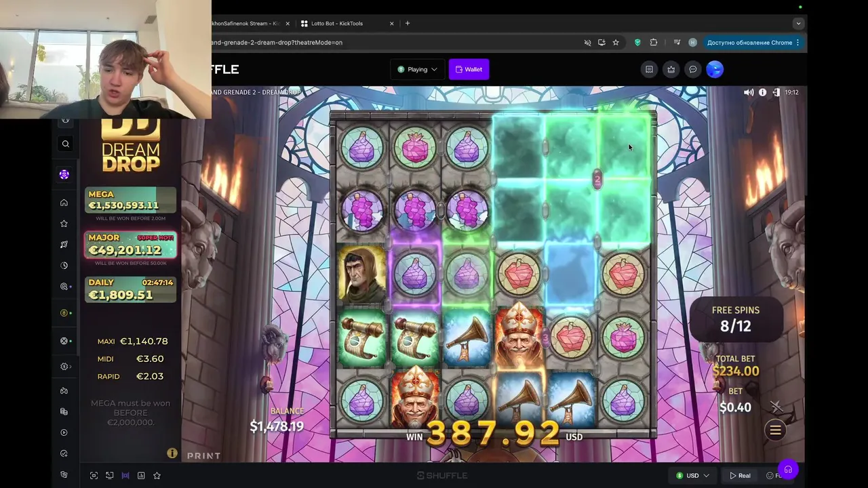Toggle the turbo lightning icon beside the bet
Screen dimensions: 868x488
[776, 407]
